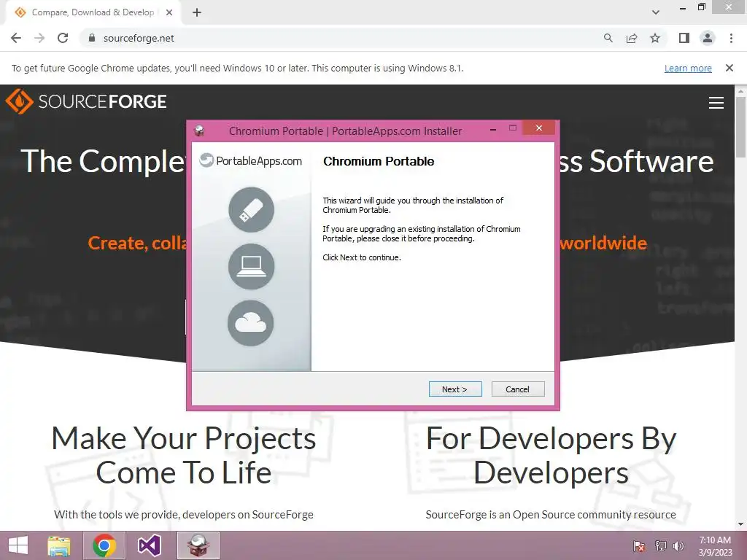Bookmark this page with the star
Screen dimensions: 747x560
click(655, 38)
